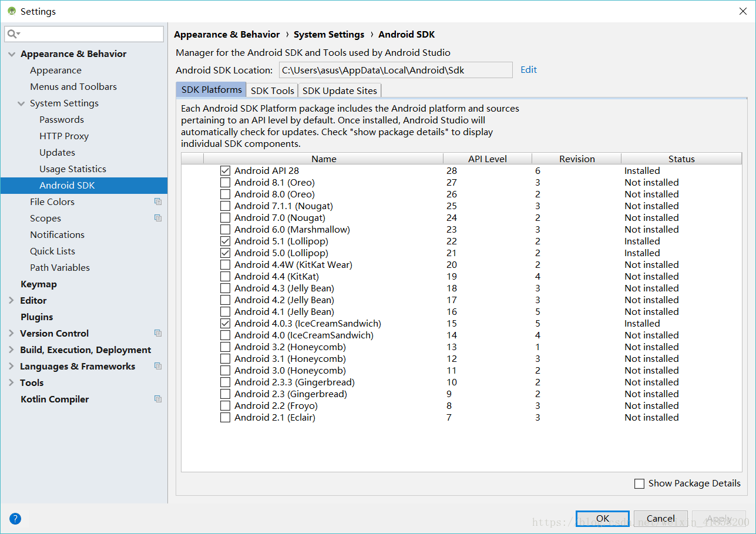
Task: Uncheck the Android 5.1 (Lollipop) checkbox
Action: (x=225, y=241)
